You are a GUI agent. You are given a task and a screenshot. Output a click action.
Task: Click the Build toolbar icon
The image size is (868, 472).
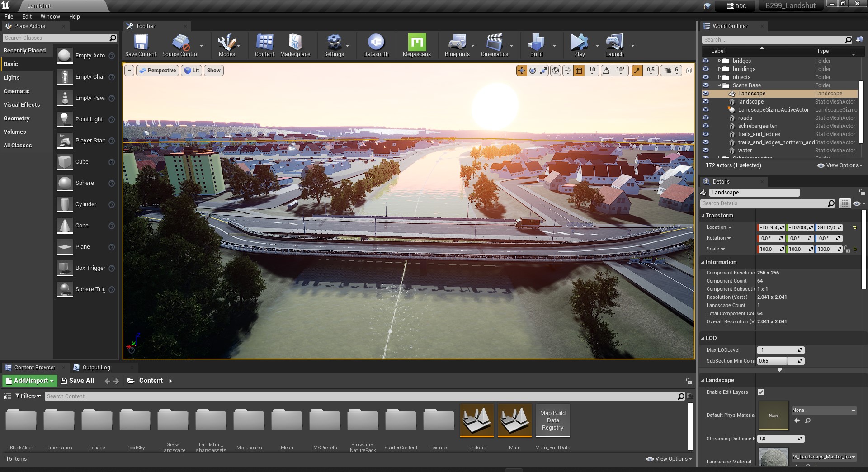click(536, 43)
